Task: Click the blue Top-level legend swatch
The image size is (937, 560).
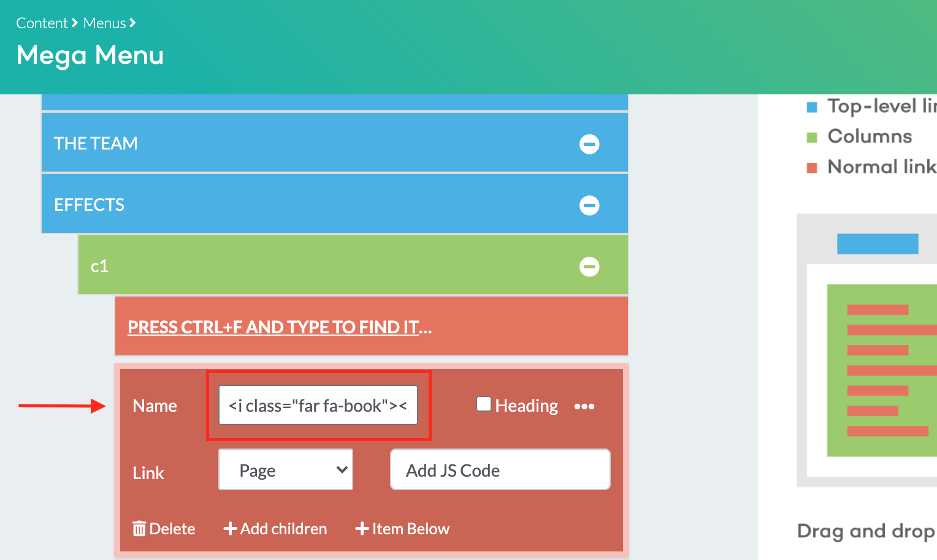Action: click(x=812, y=107)
